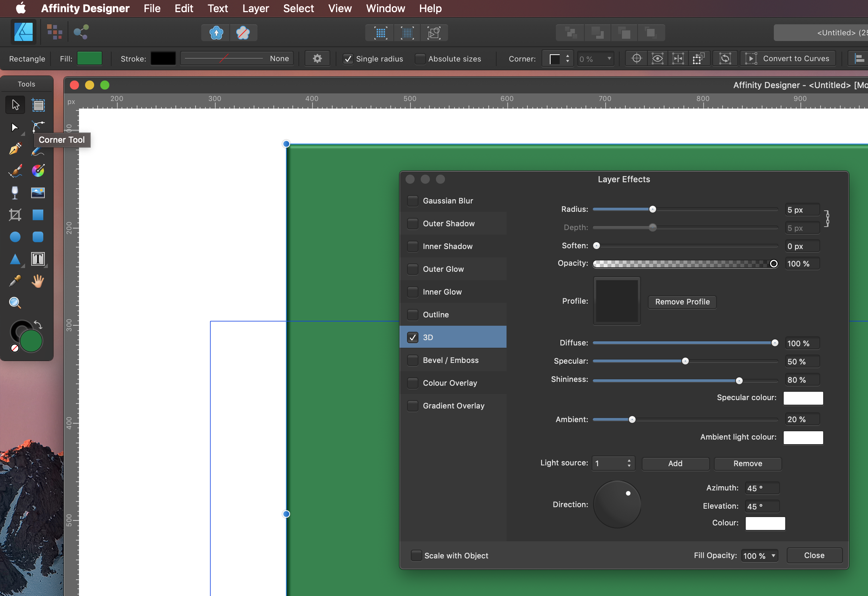The height and width of the screenshot is (596, 868).
Task: Switch to Designer Persona
Action: click(x=24, y=32)
